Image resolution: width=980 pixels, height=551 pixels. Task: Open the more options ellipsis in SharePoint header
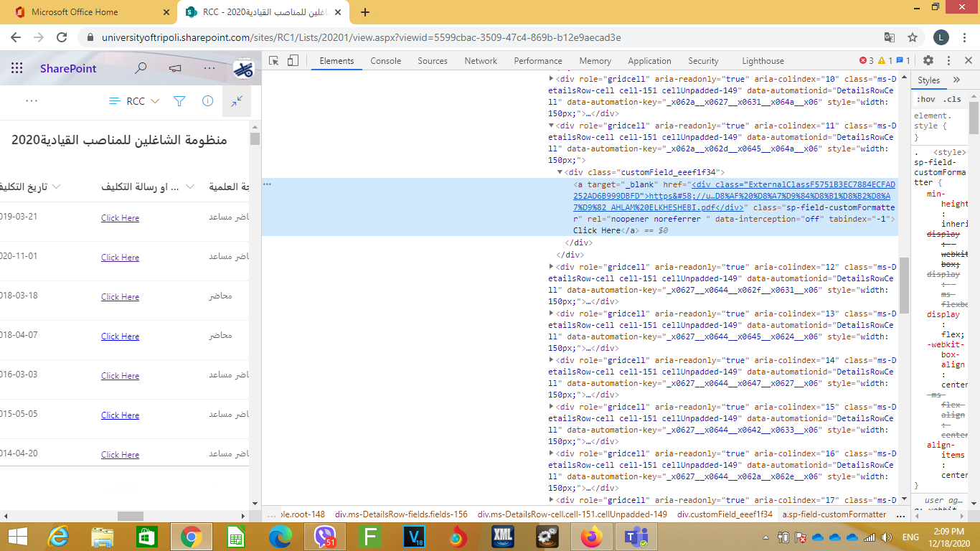click(x=209, y=68)
